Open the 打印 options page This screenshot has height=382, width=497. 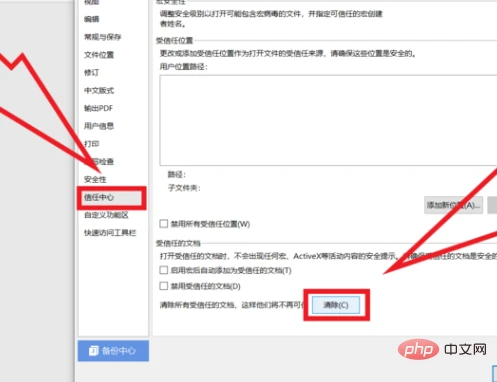click(92, 144)
